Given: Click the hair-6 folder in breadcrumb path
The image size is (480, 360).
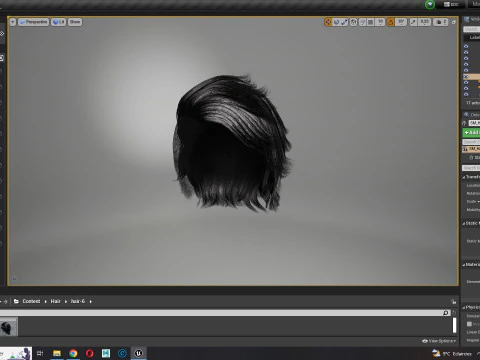Looking at the screenshot, I should [78, 301].
